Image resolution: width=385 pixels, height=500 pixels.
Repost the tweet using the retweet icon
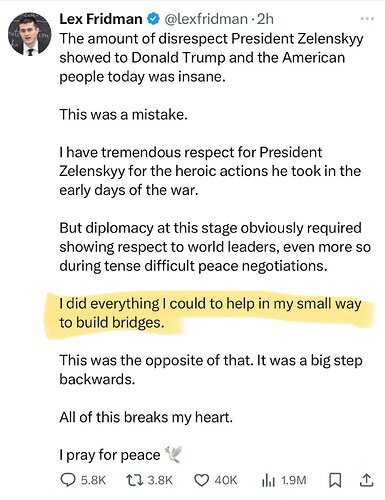[135, 480]
